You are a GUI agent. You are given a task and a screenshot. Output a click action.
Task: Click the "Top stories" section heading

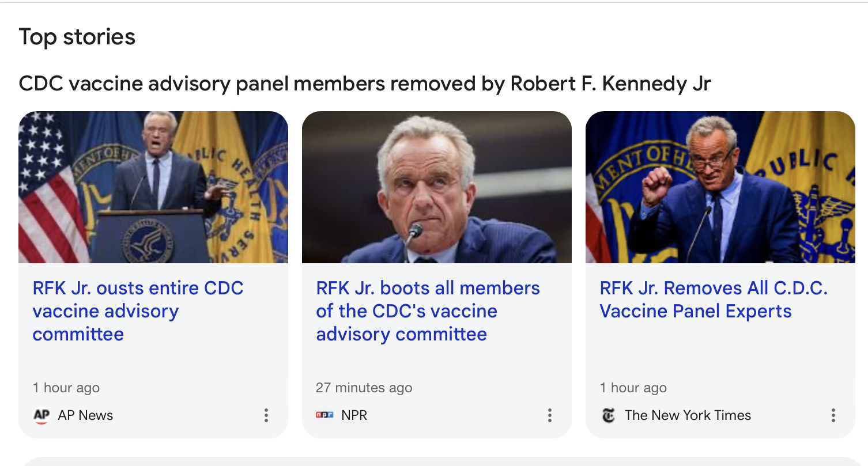pyautogui.click(x=77, y=37)
